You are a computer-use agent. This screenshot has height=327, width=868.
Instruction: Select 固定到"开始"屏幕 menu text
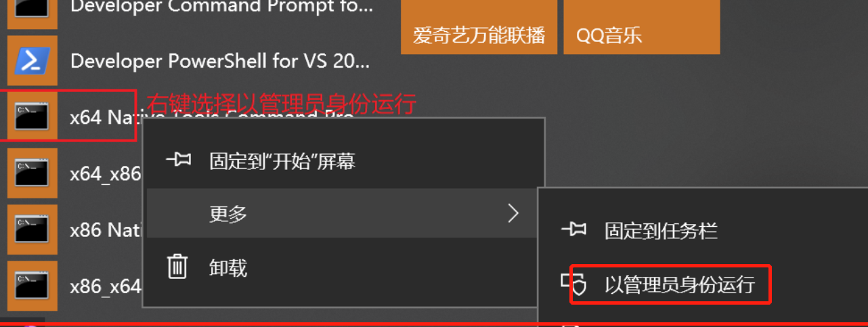coord(282,160)
